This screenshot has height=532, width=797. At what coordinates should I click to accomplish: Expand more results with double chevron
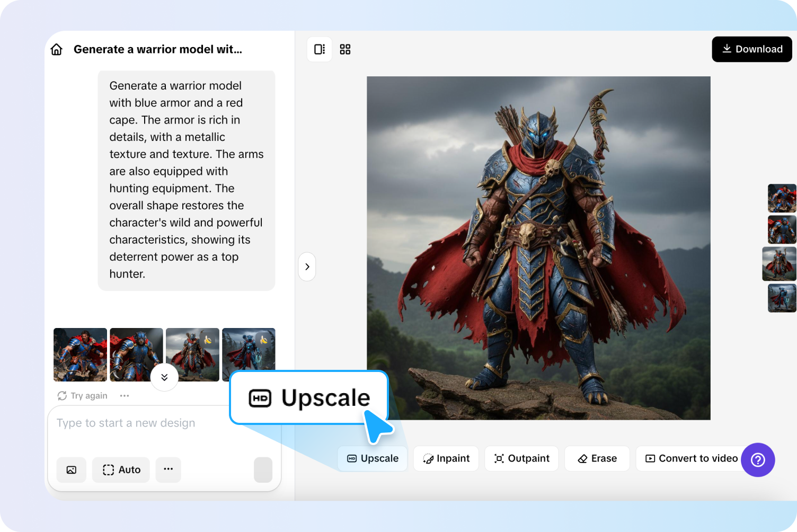164,377
